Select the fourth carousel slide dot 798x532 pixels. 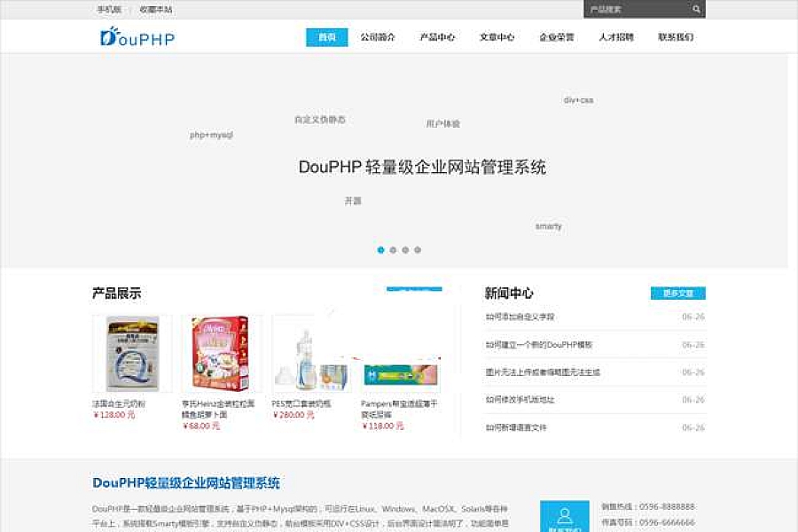[x=418, y=250]
